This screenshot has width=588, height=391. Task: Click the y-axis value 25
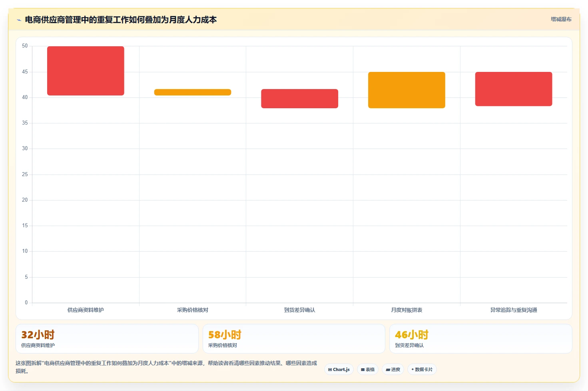(x=25, y=175)
